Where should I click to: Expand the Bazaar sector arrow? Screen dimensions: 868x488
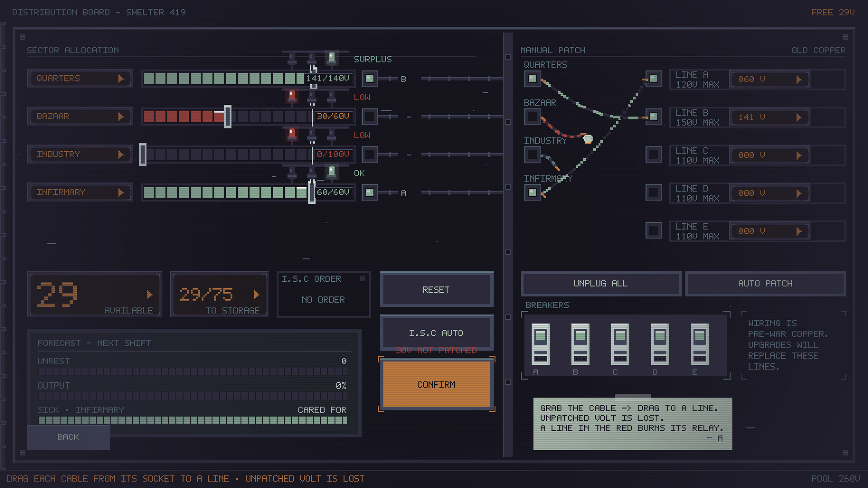[121, 117]
